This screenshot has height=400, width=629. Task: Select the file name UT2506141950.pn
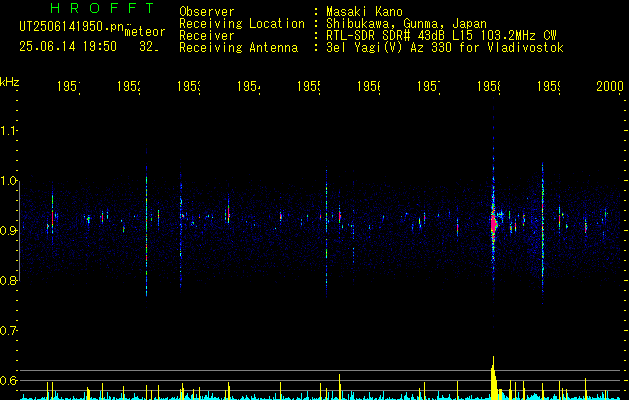[x=72, y=27]
